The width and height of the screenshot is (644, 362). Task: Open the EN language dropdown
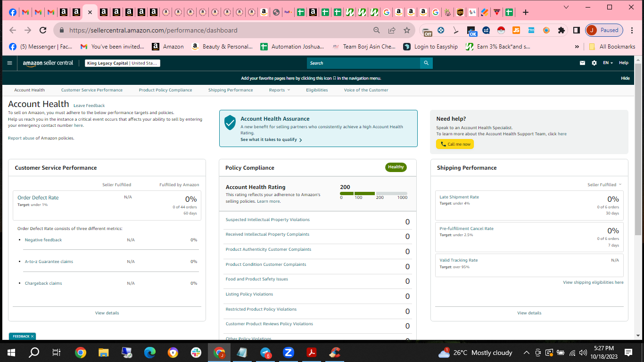608,63
